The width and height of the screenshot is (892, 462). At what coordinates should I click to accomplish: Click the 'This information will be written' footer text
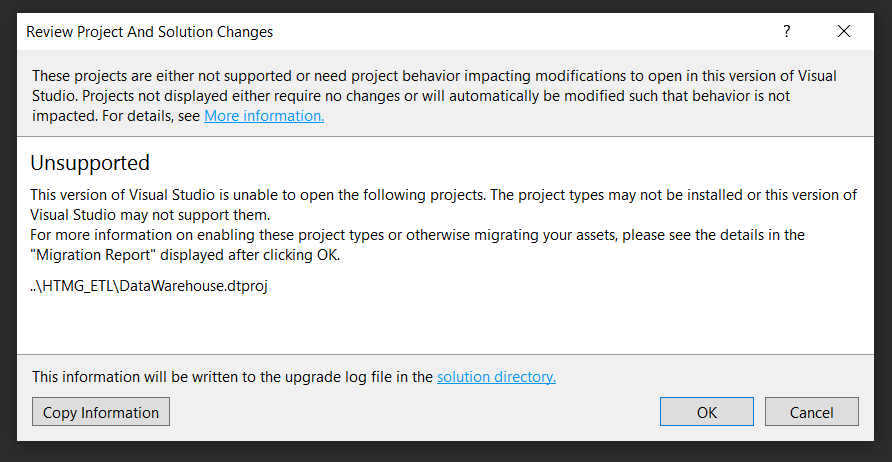(232, 377)
